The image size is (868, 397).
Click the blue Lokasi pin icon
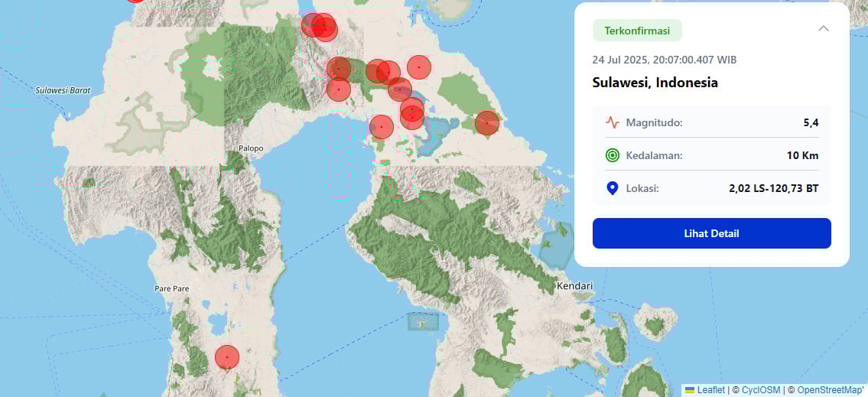click(x=612, y=189)
